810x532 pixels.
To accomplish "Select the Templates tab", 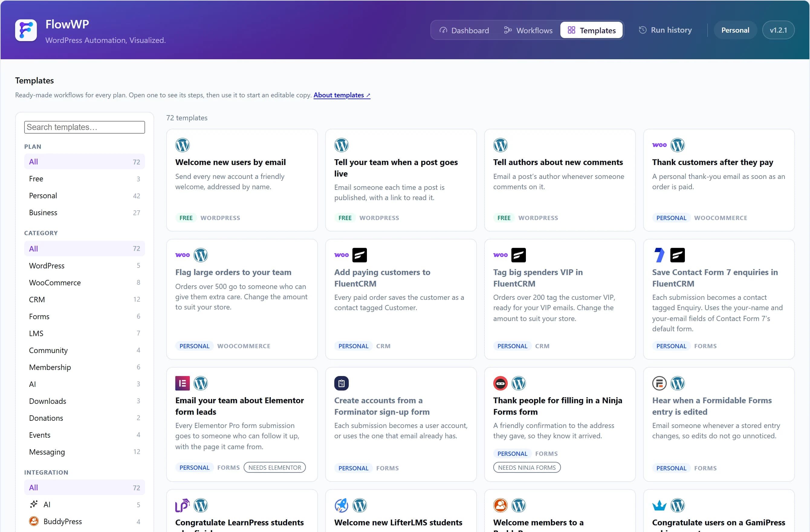I will [x=591, y=30].
